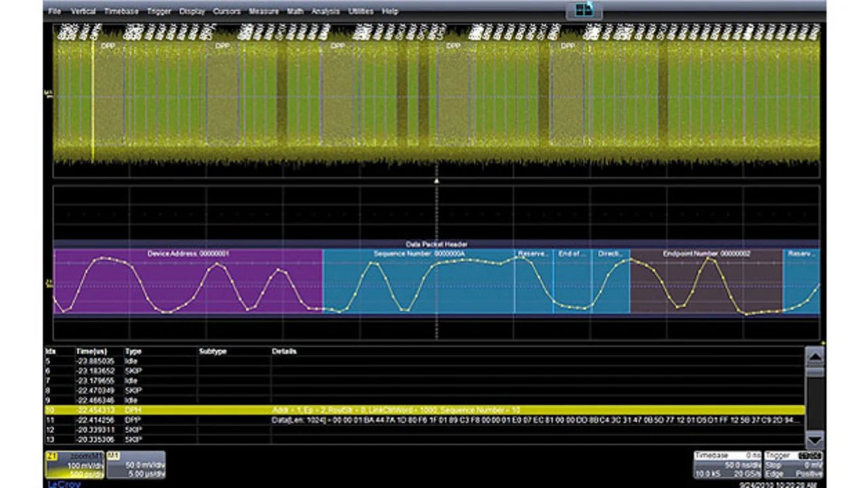Open the Trigger menu

point(159,12)
